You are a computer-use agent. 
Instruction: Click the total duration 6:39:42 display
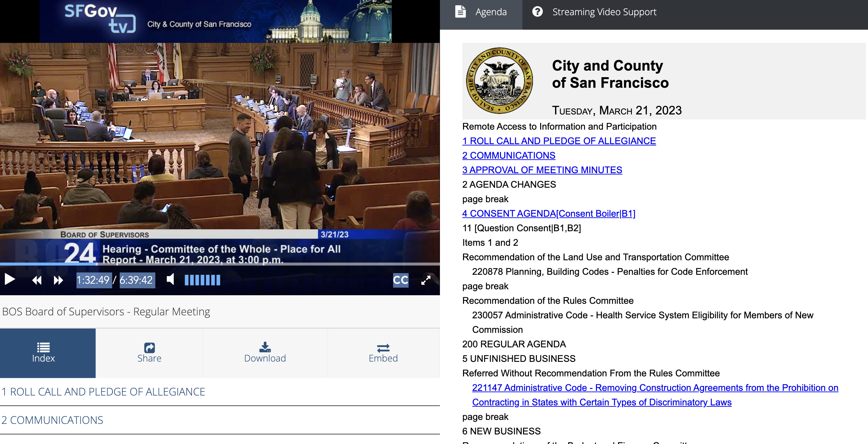click(x=137, y=280)
